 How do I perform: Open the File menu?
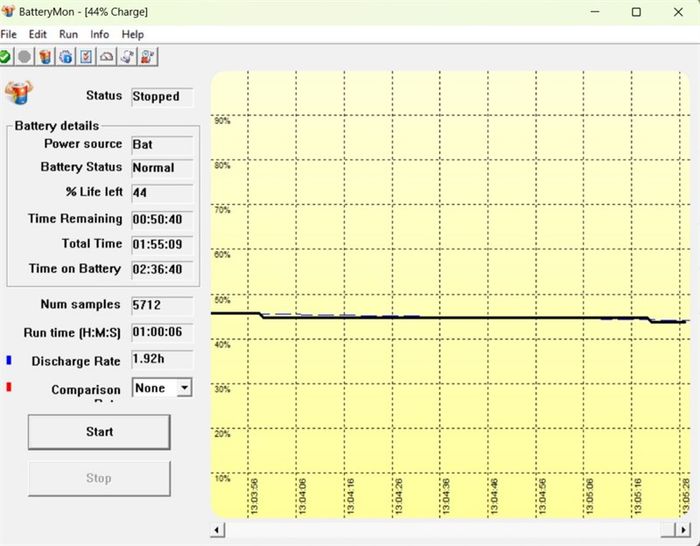(x=8, y=34)
